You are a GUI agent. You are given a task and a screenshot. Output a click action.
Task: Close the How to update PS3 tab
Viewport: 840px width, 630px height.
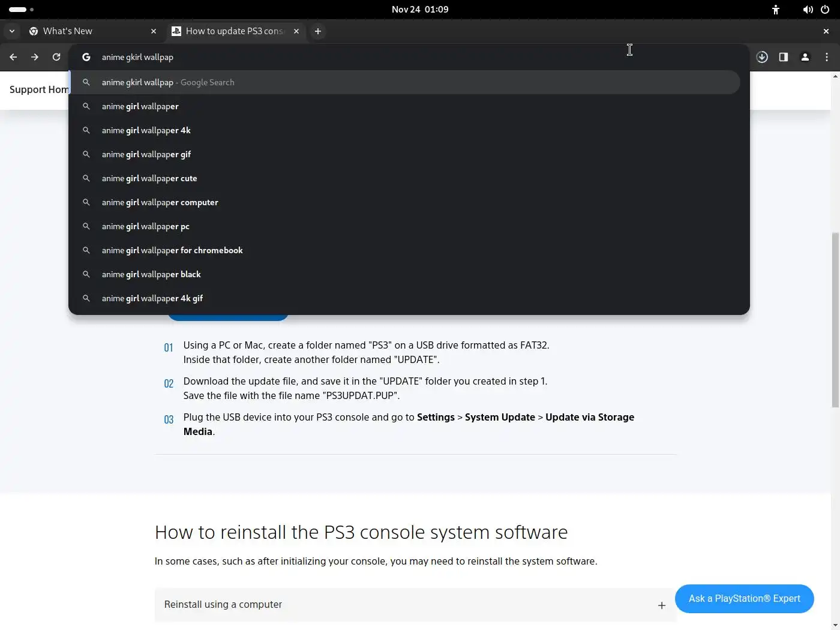[x=296, y=31]
